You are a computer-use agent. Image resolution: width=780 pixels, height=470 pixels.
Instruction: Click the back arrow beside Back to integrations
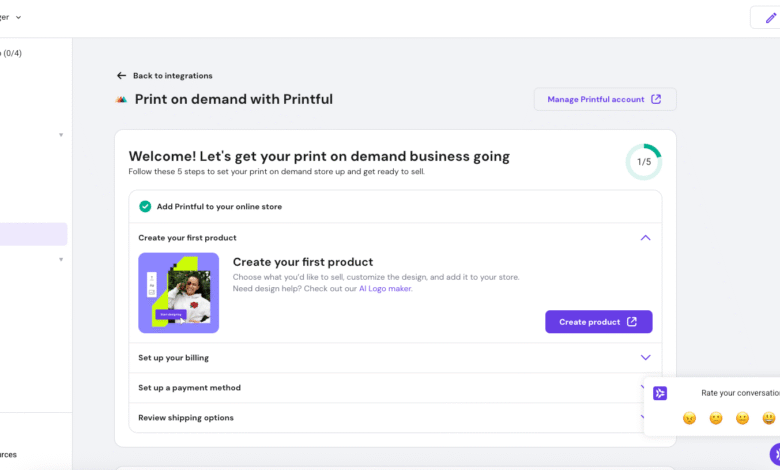[x=121, y=76]
